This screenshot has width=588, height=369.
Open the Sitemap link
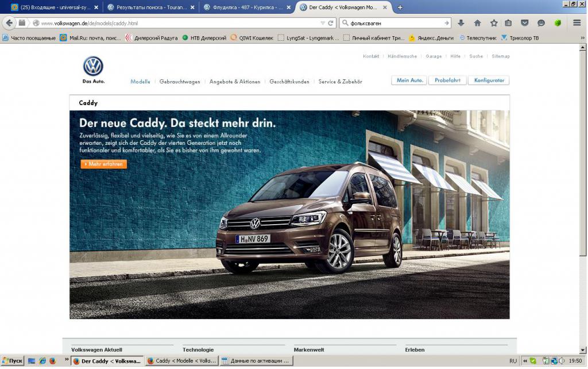tap(501, 56)
